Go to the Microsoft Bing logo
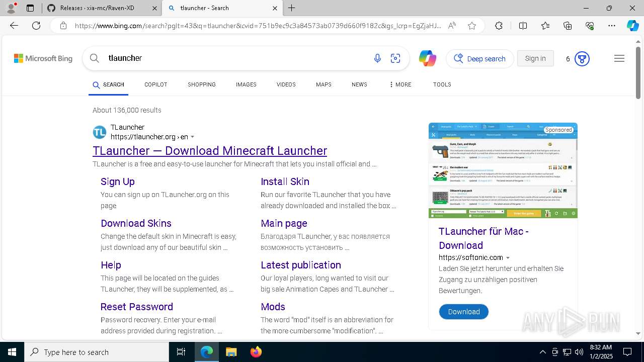The width and height of the screenshot is (644, 362). pyautogui.click(x=43, y=58)
